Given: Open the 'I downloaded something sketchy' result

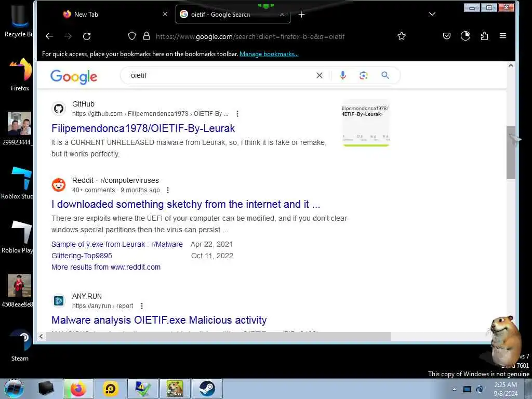Looking at the screenshot, I should coord(185,204).
